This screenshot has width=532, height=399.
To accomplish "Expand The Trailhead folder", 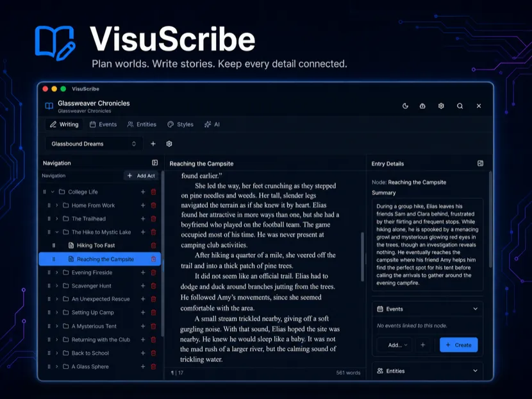I will click(56, 219).
